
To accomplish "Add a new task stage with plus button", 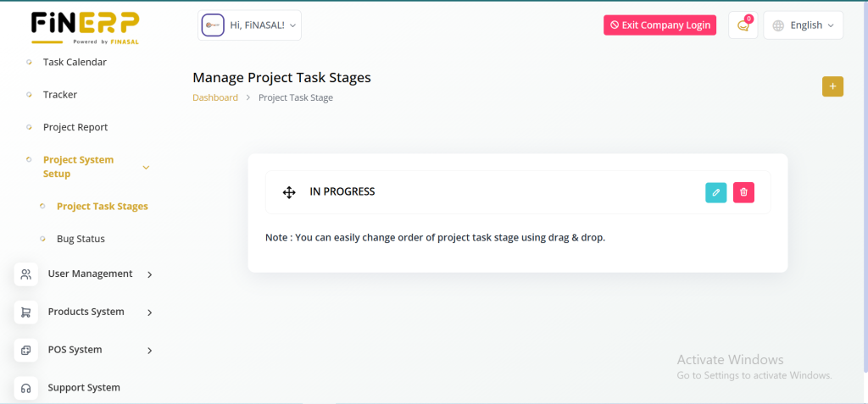I will click(832, 86).
